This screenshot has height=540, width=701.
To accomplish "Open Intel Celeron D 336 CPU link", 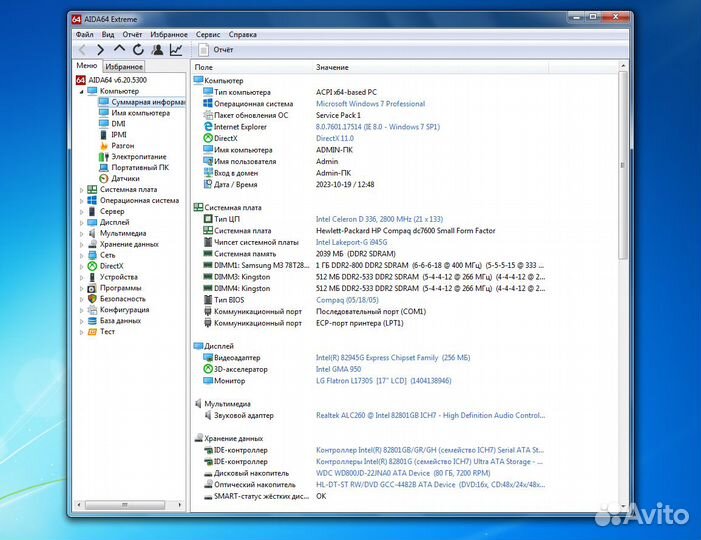I will (379, 219).
